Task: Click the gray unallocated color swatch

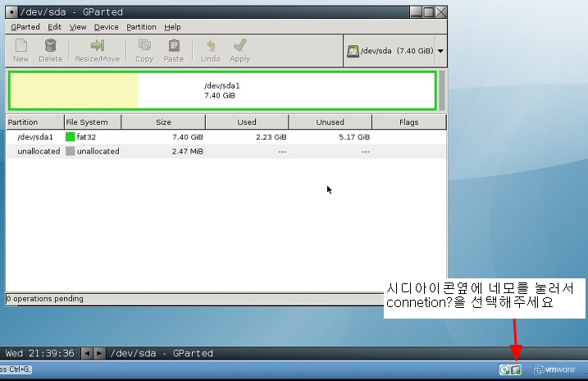Action: tap(70, 151)
